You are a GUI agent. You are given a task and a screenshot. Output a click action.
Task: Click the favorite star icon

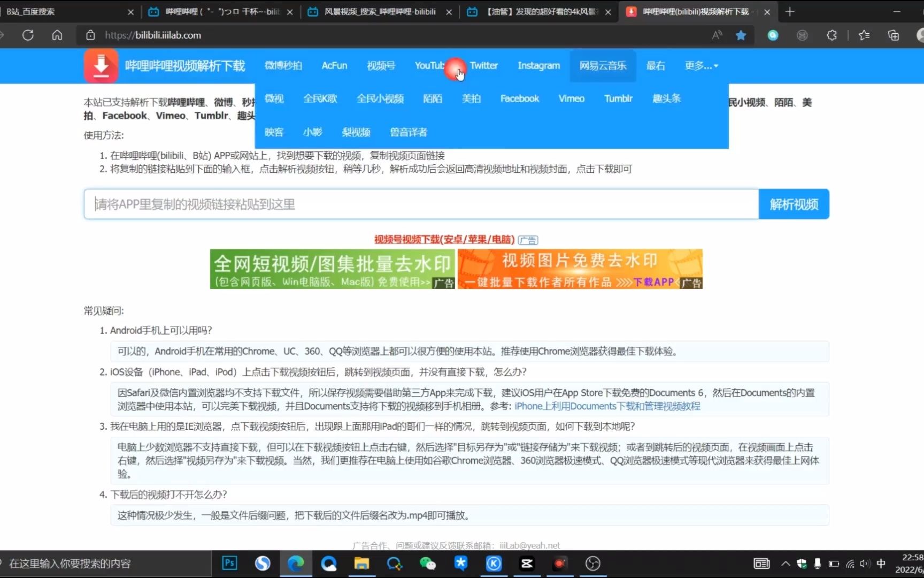point(741,35)
